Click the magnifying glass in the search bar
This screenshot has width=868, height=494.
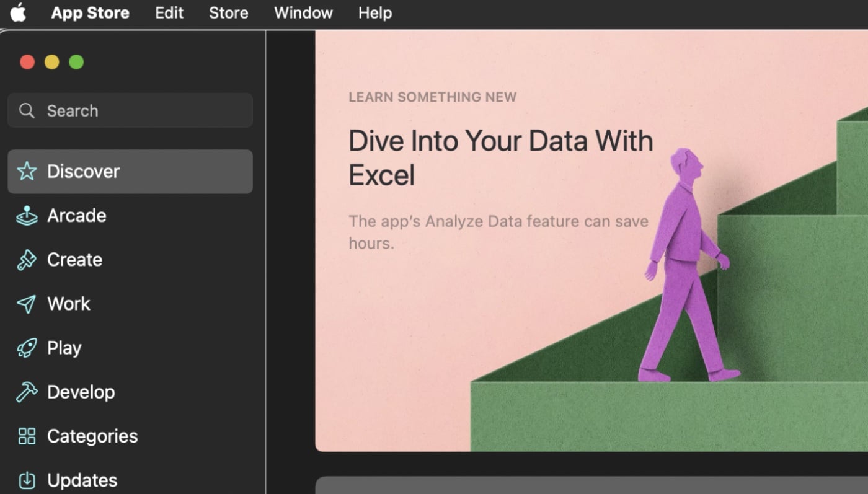pyautogui.click(x=27, y=111)
